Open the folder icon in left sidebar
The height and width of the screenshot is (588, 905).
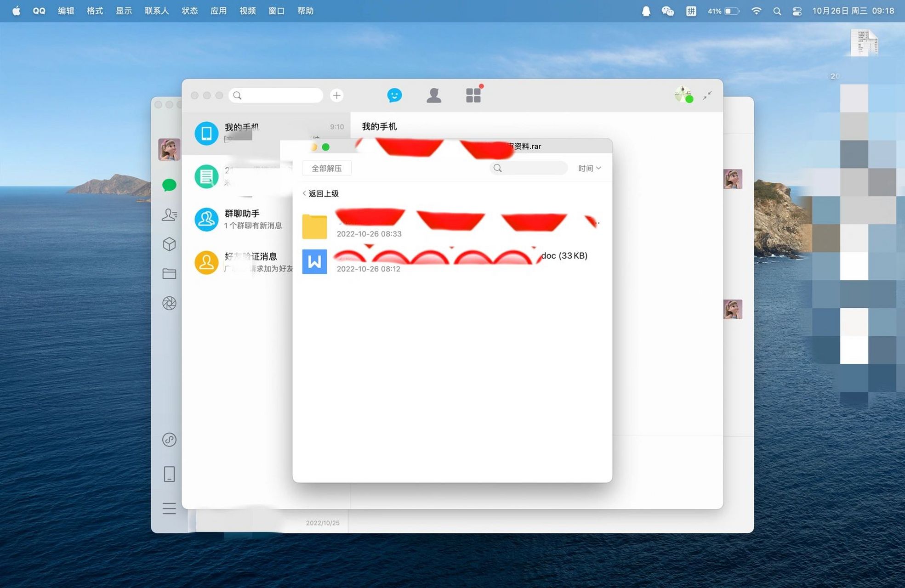point(169,274)
